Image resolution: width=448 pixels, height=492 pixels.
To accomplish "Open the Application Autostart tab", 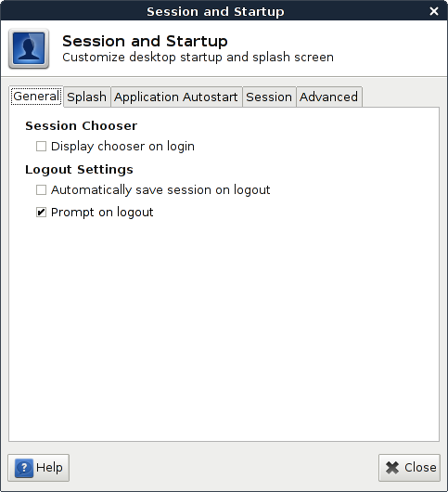I will point(176,97).
